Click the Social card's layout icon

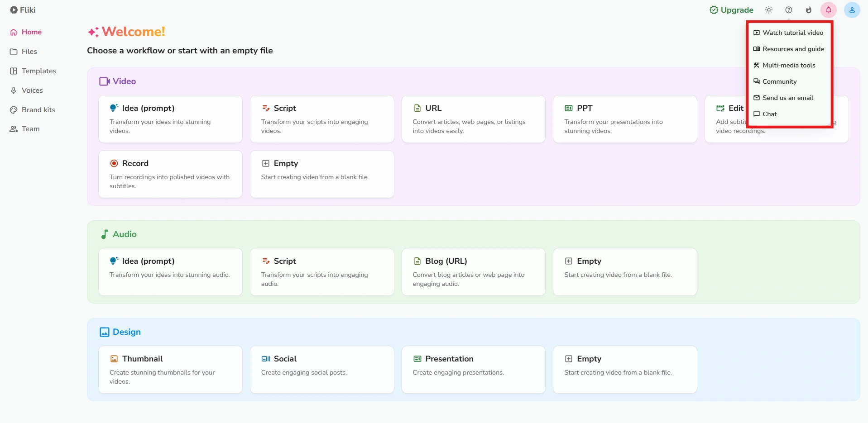[x=266, y=359]
